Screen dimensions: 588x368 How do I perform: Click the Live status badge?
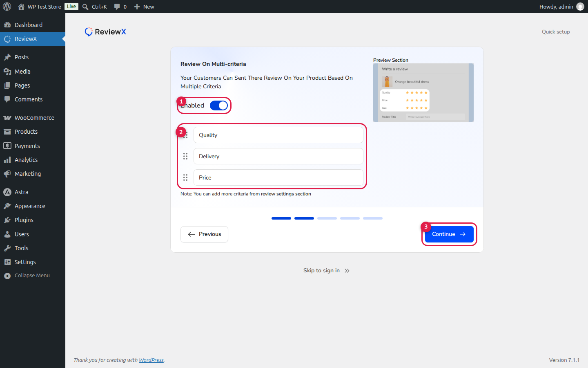pyautogui.click(x=71, y=7)
